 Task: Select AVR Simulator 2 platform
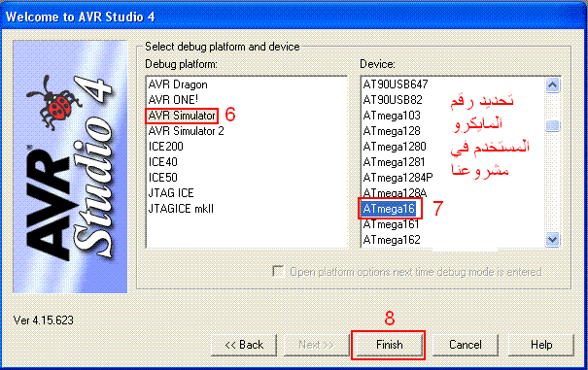(x=186, y=131)
